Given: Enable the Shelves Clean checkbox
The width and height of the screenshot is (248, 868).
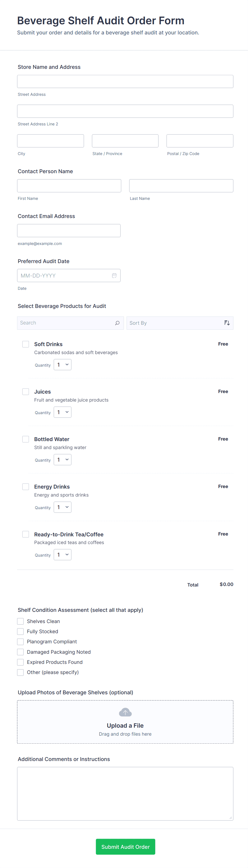Looking at the screenshot, I should click(x=20, y=621).
